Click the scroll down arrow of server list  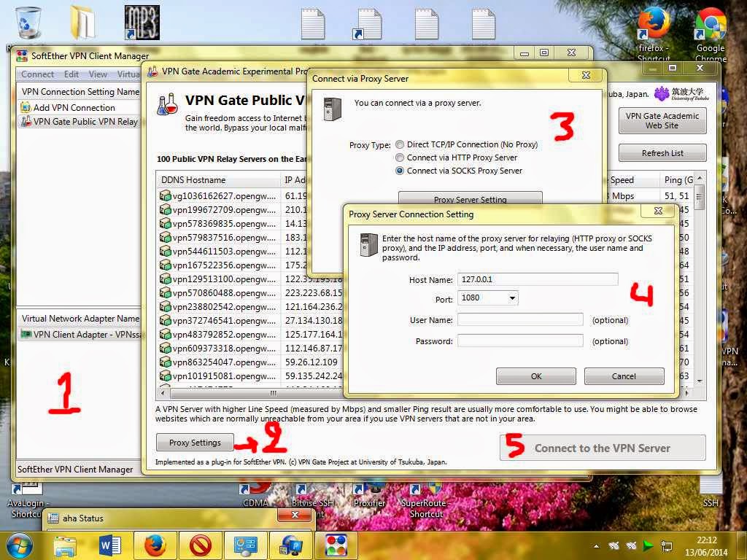pos(700,381)
